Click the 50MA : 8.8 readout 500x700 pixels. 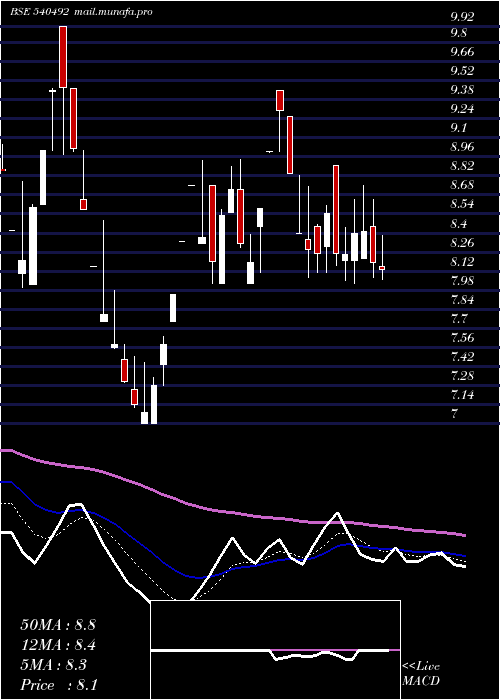pyautogui.click(x=58, y=625)
